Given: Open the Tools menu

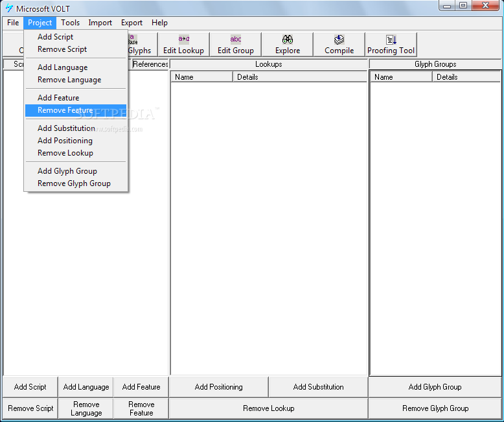Looking at the screenshot, I should coord(70,23).
